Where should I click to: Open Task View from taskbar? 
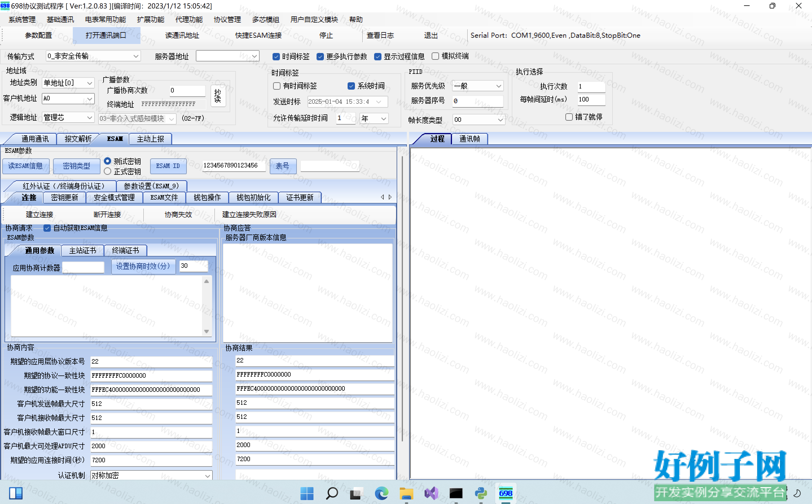pyautogui.click(x=356, y=493)
